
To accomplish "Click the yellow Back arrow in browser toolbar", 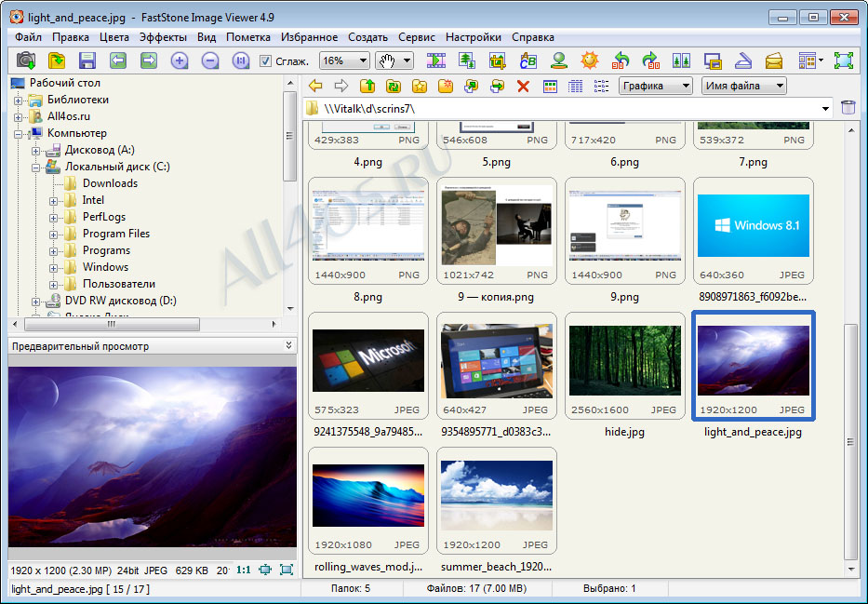I will [x=315, y=86].
